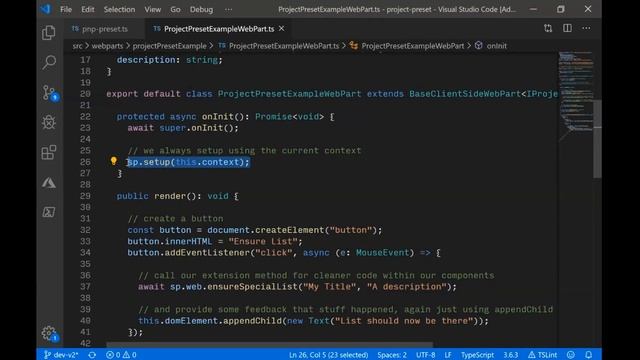Open editor More Actions ellipsis
The image size is (640, 360).
point(586,28)
